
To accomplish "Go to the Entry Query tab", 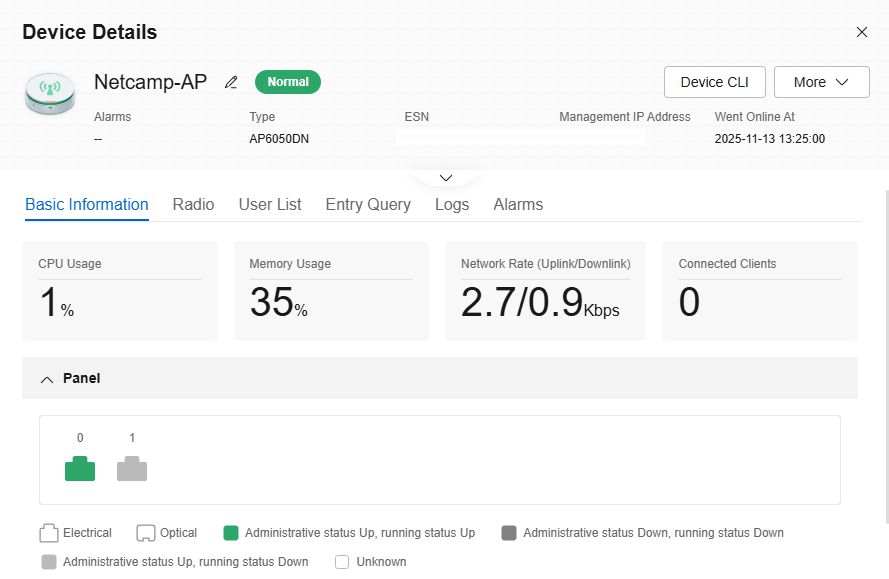I will pyautogui.click(x=368, y=204).
